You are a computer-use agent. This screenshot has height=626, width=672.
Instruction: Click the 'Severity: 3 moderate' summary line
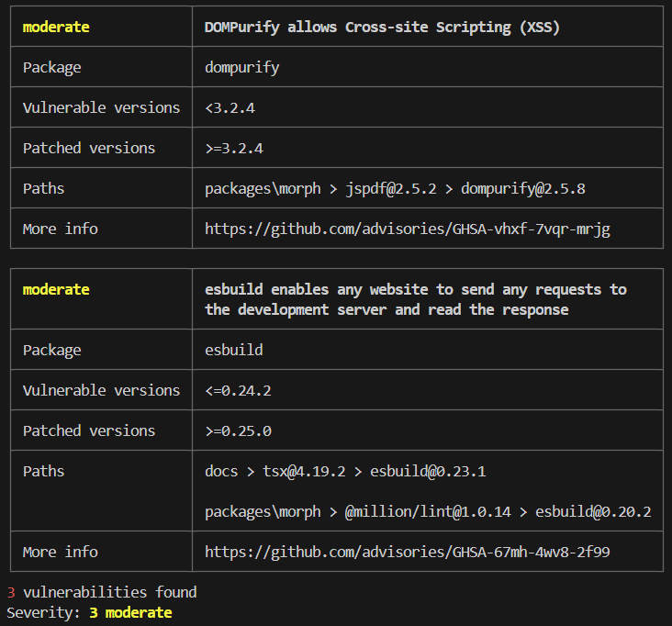(89, 611)
